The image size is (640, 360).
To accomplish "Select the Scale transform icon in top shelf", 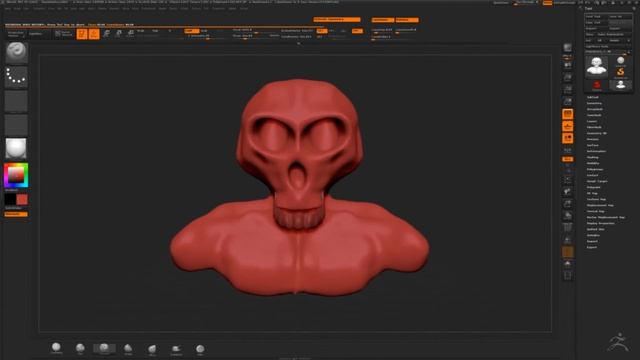I will pos(118,33).
